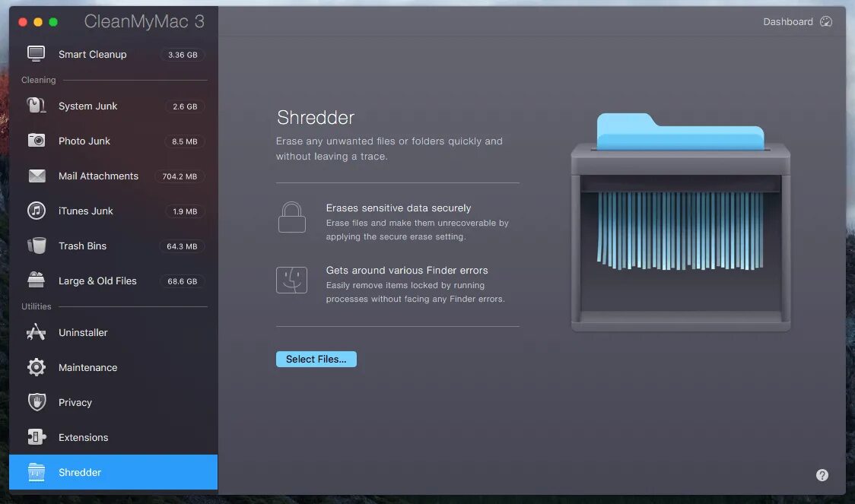
Task: Click the Mail Attachments envelope icon
Action: [x=37, y=176]
